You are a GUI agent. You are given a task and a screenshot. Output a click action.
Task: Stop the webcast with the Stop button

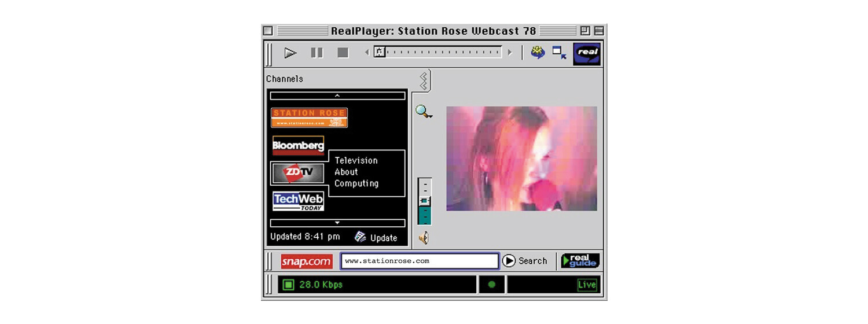pyautogui.click(x=343, y=53)
